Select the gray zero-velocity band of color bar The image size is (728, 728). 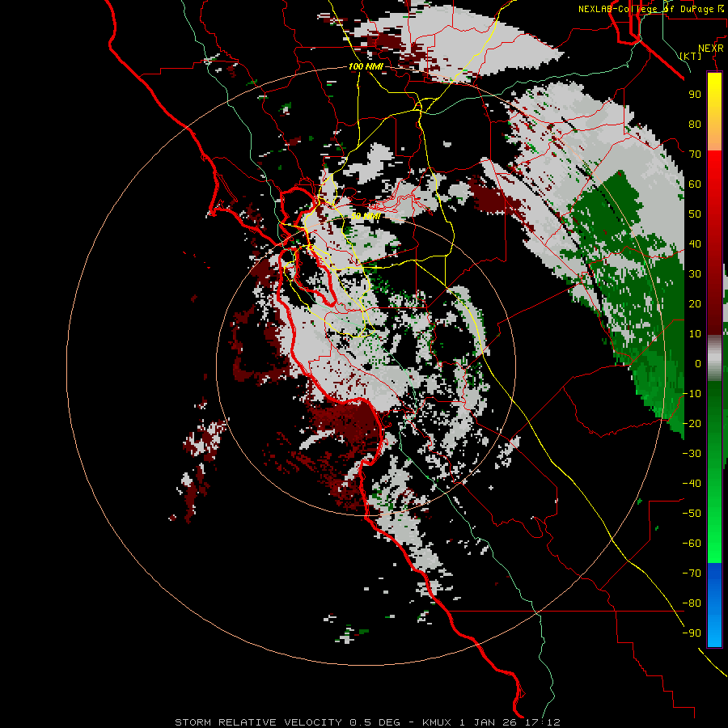point(714,358)
